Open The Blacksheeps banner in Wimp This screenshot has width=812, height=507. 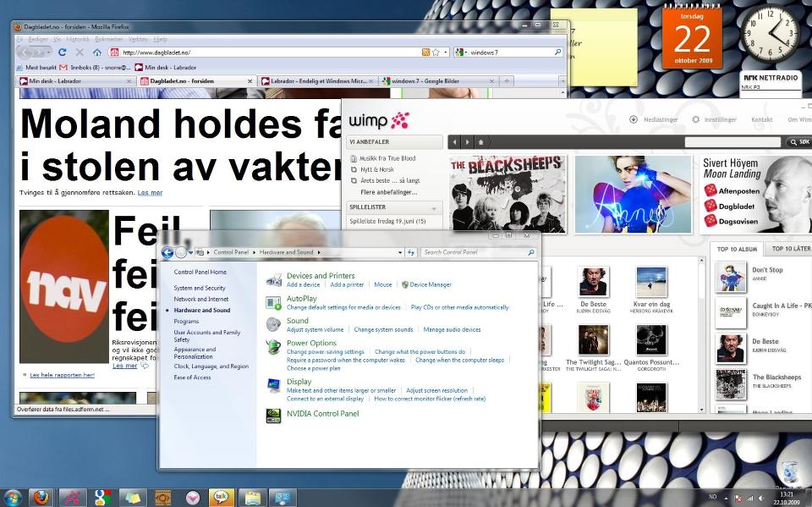coord(507,194)
